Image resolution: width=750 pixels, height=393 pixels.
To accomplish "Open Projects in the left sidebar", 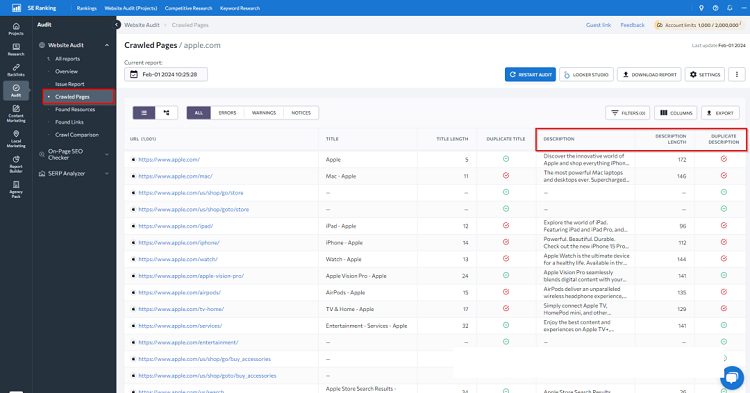I will 16,29.
